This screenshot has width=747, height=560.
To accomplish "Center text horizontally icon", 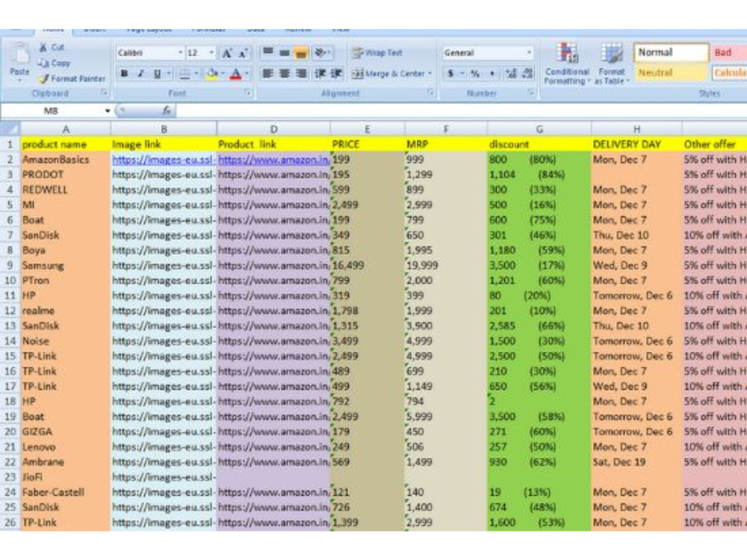I will pyautogui.click(x=285, y=73).
